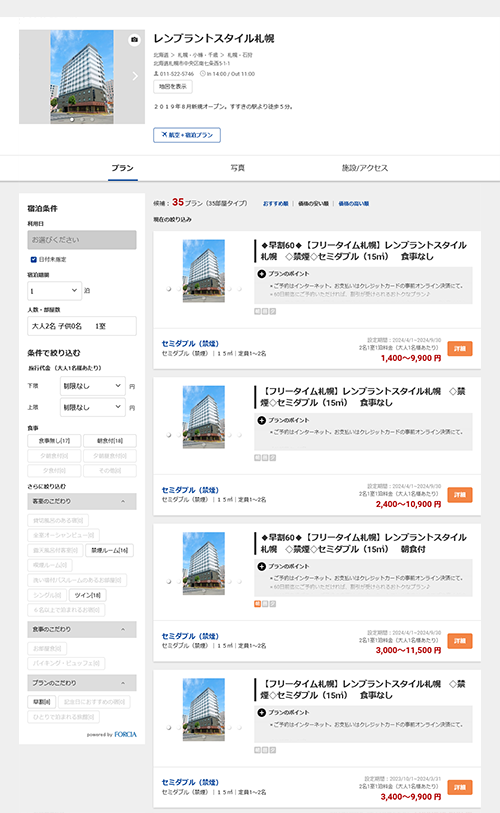500x813 pixels.
Task: Open the ◆早割60◆ 朝食付 plan title
Action: coord(364,543)
